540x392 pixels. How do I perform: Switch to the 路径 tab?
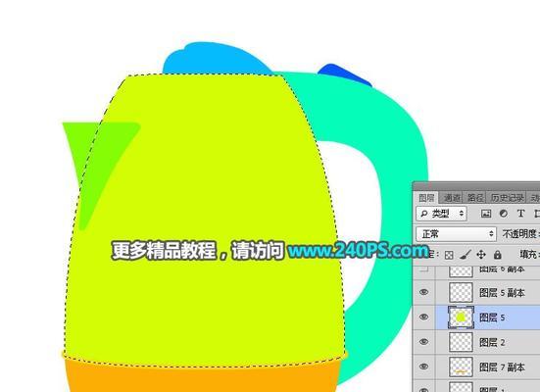[475, 198]
